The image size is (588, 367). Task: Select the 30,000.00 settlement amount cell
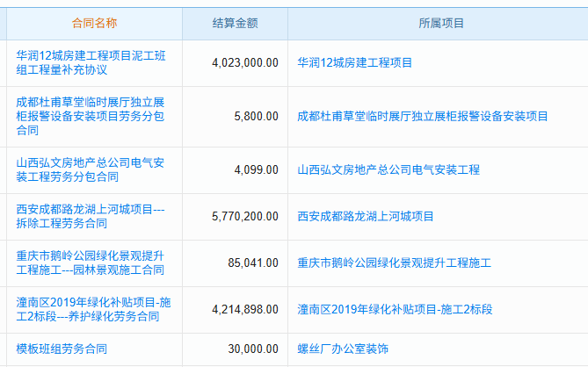[253, 349]
